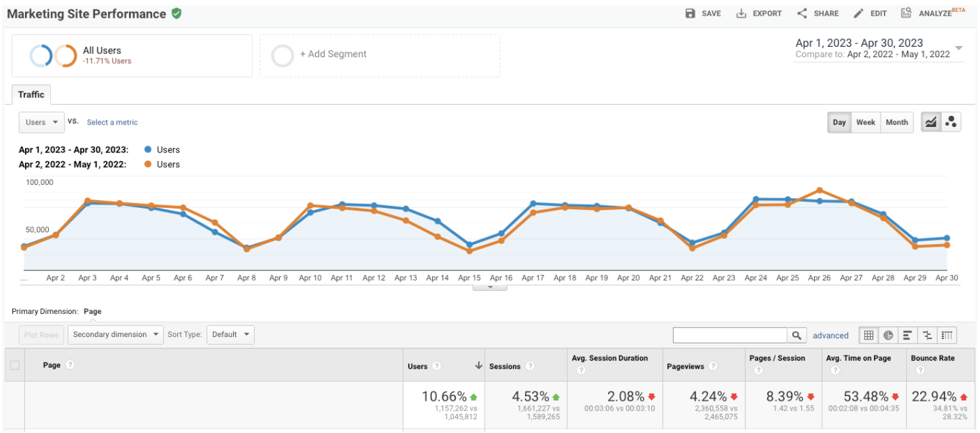This screenshot has width=980, height=433.
Task: Click the Save report icon
Action: click(x=690, y=13)
